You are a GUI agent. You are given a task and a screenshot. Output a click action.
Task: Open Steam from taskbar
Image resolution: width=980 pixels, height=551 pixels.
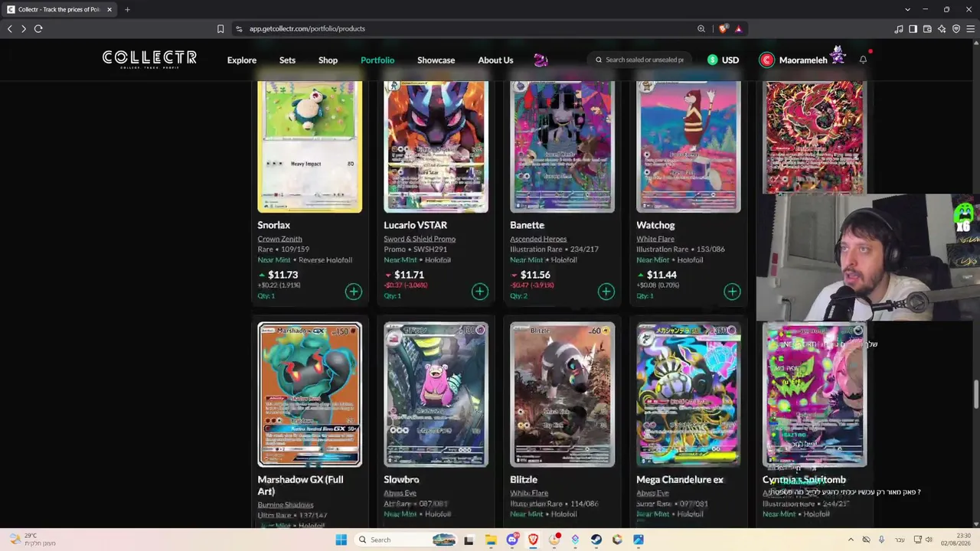(x=596, y=540)
